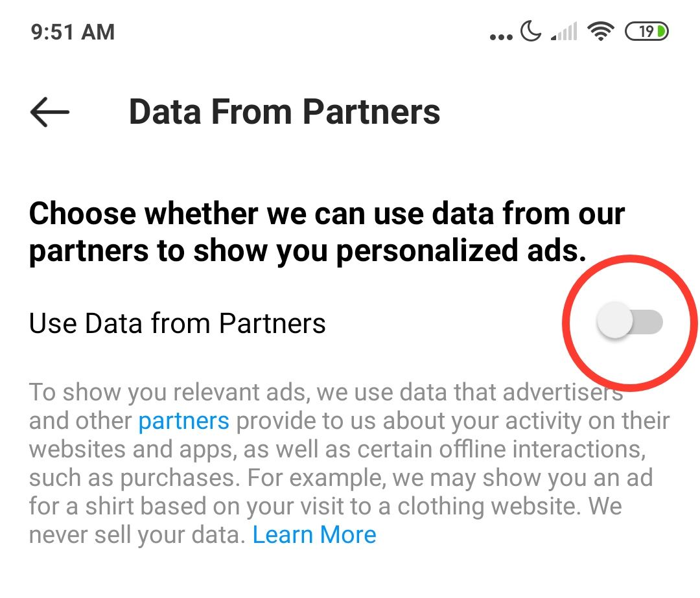This screenshot has height=598, width=700.
Task: Tap the battery indicator showing 19
Action: tap(645, 31)
